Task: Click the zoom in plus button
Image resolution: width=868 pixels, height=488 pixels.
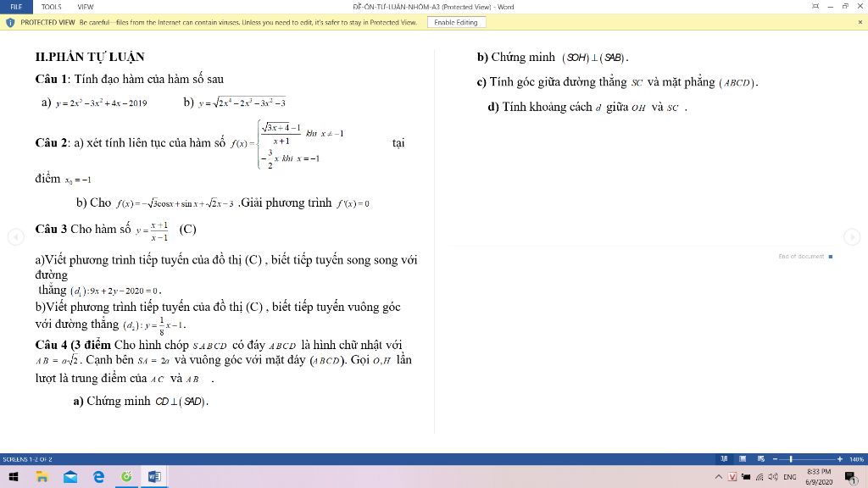Action: pyautogui.click(x=840, y=458)
